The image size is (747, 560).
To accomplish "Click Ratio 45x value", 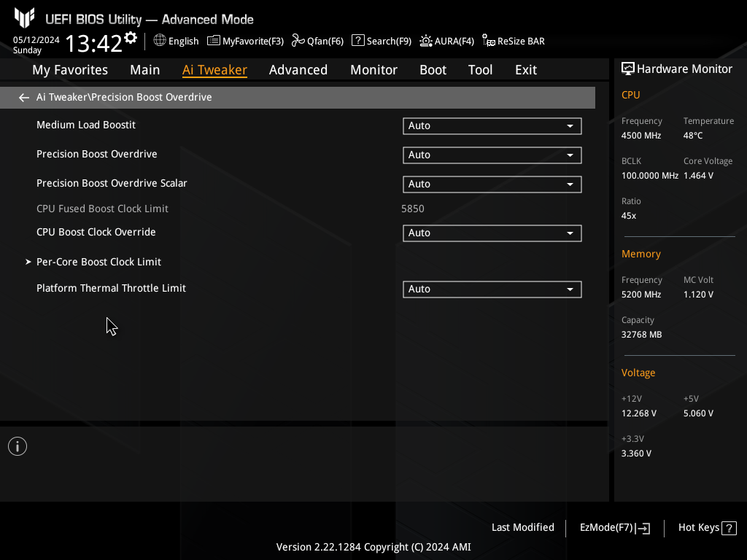I will (629, 216).
